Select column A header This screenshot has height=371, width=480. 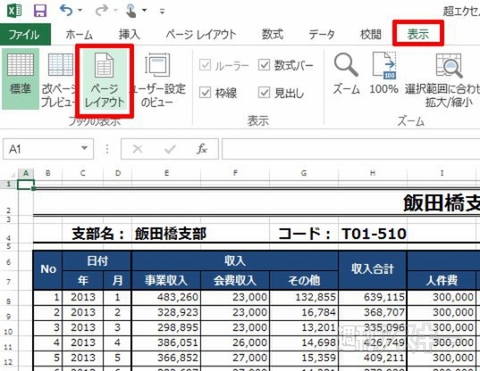click(26, 173)
